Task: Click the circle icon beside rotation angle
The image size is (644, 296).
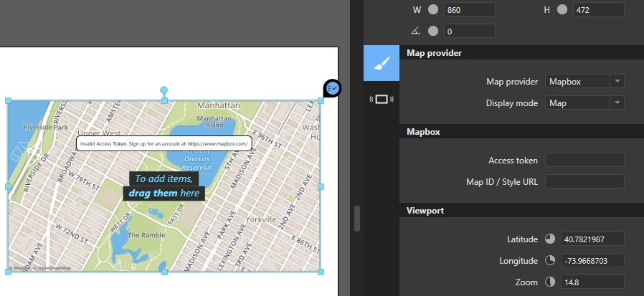Action: point(433,31)
